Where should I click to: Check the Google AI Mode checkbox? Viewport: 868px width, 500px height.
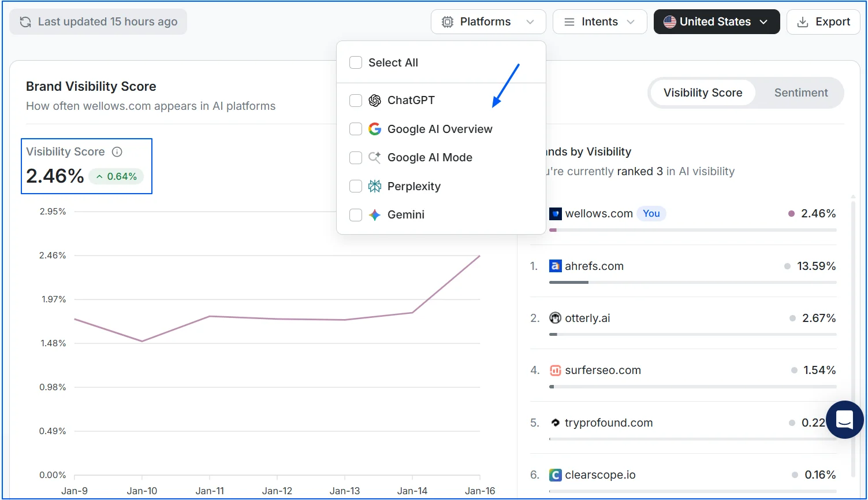(356, 158)
